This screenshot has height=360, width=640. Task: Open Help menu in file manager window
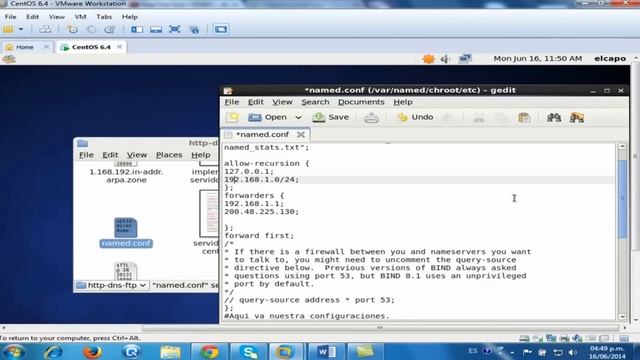tap(201, 155)
